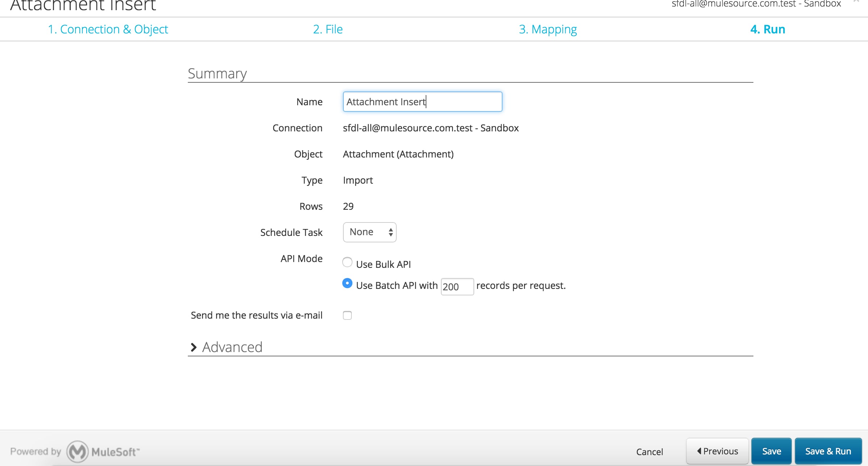Image resolution: width=868 pixels, height=466 pixels.
Task: Click the Save button
Action: [772, 451]
